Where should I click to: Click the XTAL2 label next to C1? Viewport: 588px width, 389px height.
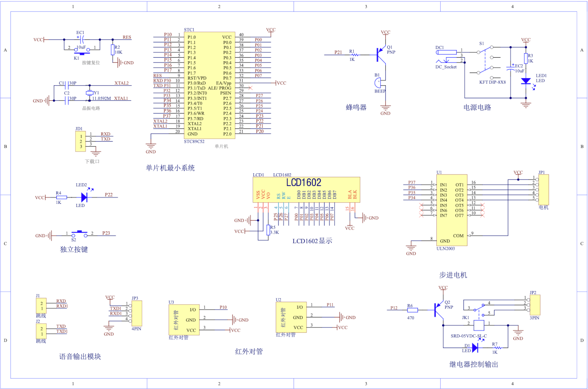(121, 83)
